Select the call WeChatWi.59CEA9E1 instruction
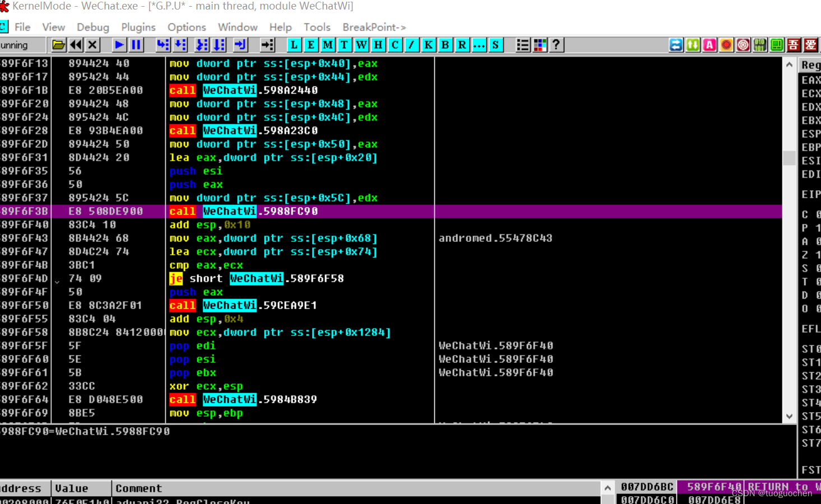This screenshot has width=821, height=504. point(244,305)
